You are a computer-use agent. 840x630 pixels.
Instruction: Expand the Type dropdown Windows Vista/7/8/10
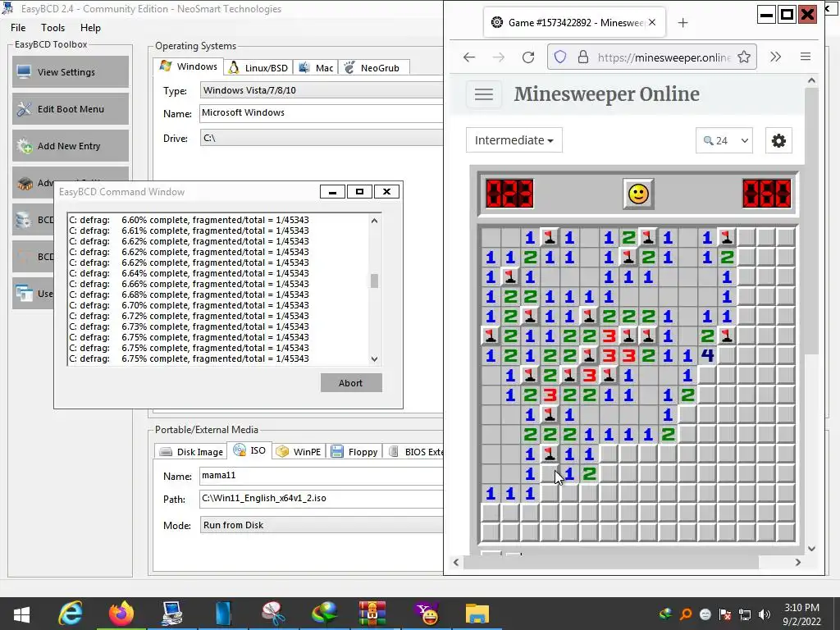pyautogui.click(x=322, y=90)
